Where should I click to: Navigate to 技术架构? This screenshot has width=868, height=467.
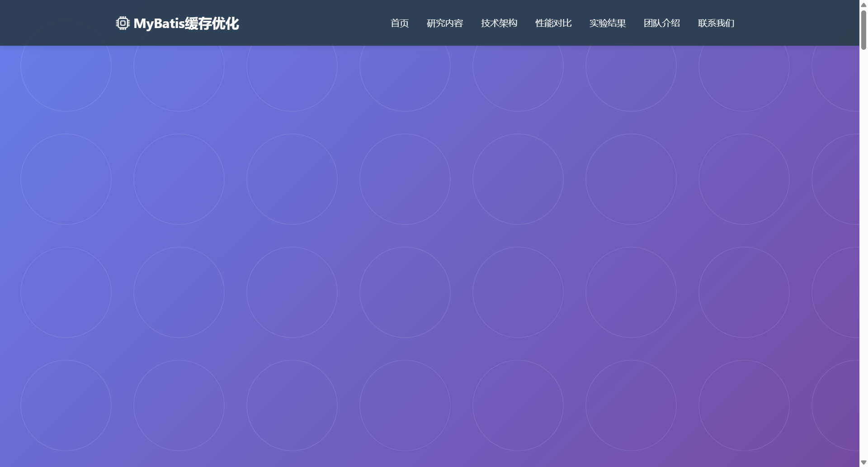(x=499, y=23)
